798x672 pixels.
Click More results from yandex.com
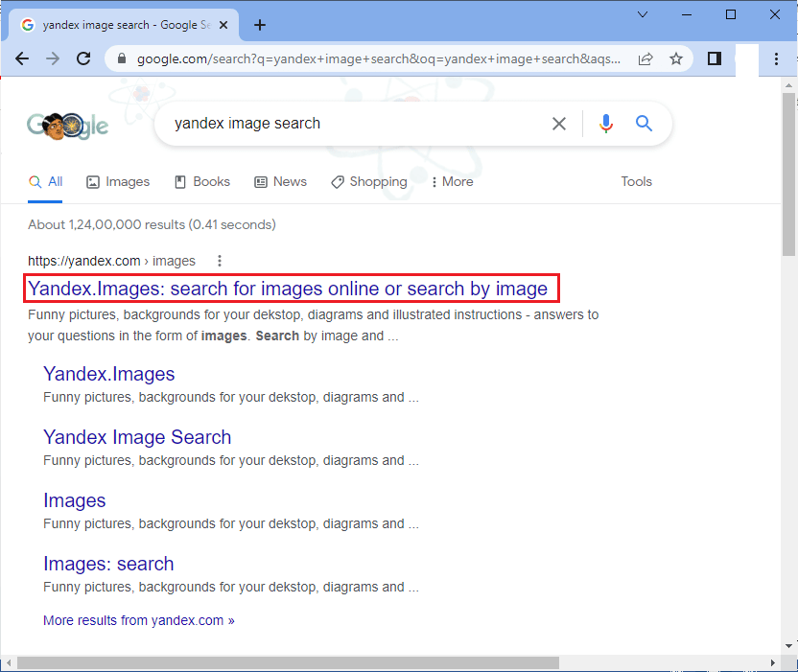[138, 620]
